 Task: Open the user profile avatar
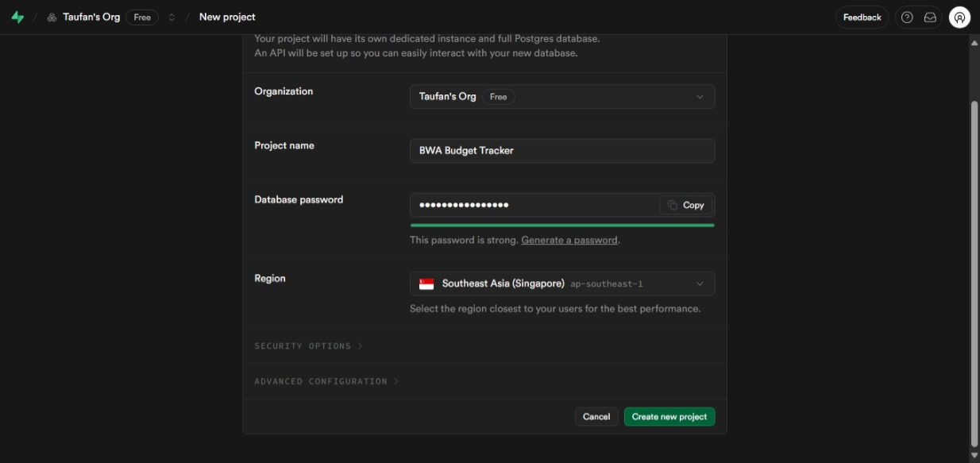959,17
